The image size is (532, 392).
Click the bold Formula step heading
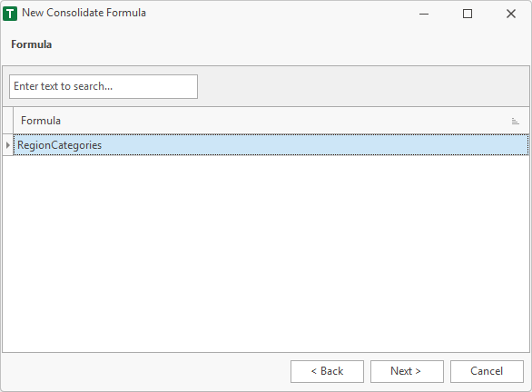[x=31, y=44]
